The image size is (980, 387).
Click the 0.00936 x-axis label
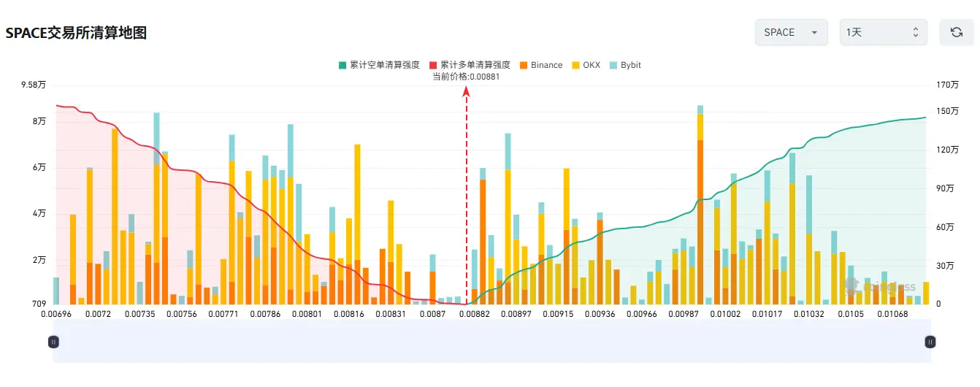pyautogui.click(x=599, y=314)
